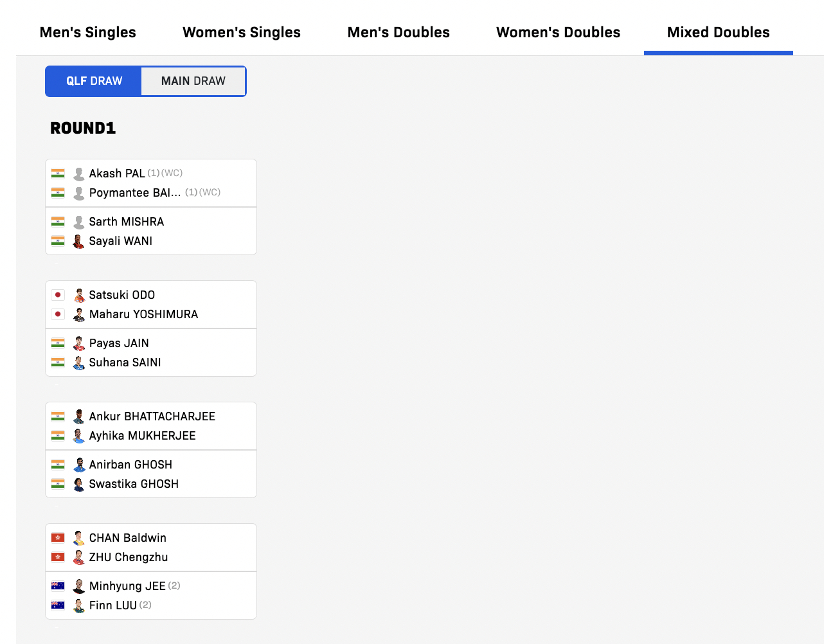
Task: Select Finn LUU name text
Action: [113, 605]
